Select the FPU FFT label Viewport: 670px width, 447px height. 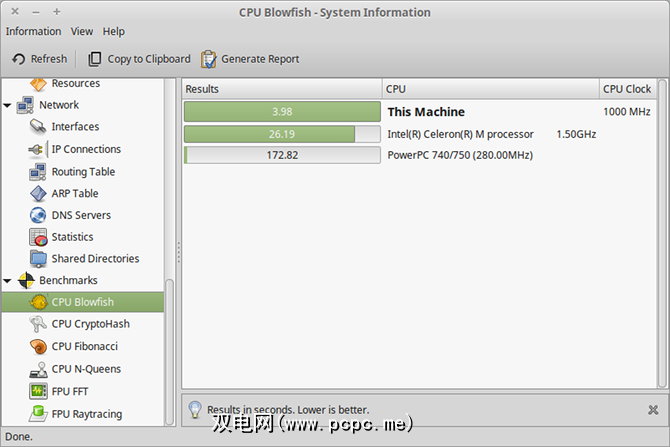point(70,391)
